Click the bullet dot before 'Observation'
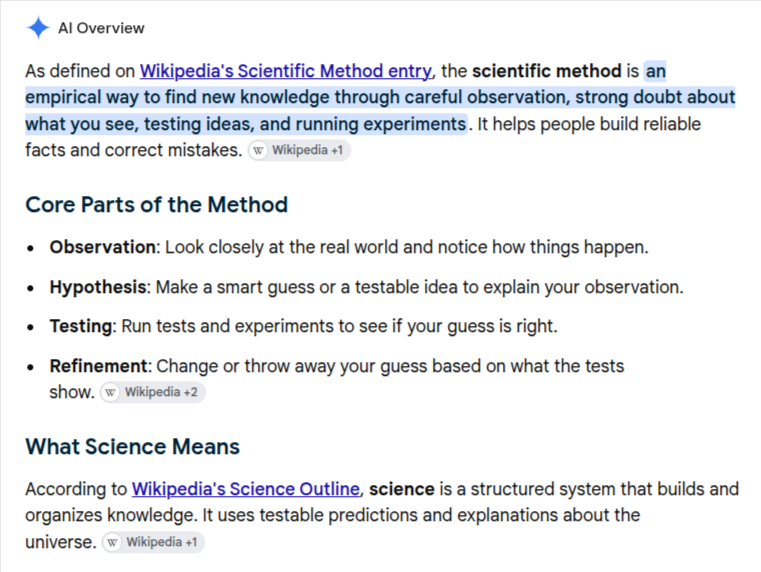This screenshot has width=761, height=572. [31, 248]
